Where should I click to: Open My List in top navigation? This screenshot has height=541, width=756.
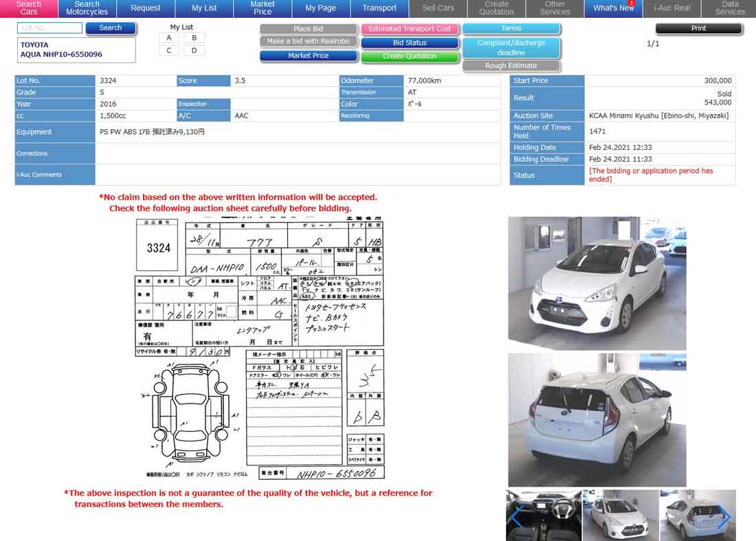click(204, 8)
